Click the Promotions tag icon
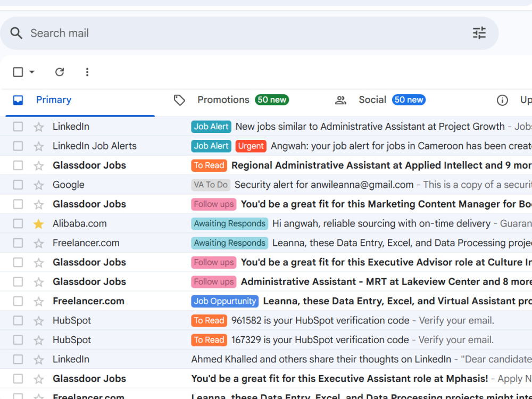Screen dimensions: 532x399 point(179,100)
